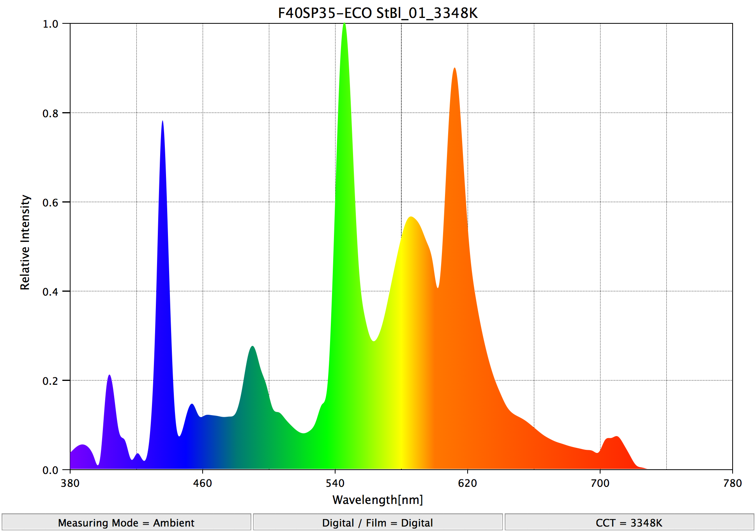The width and height of the screenshot is (756, 532).
Task: Click the 380 tick label on wavelength axis
Action: 70,483
